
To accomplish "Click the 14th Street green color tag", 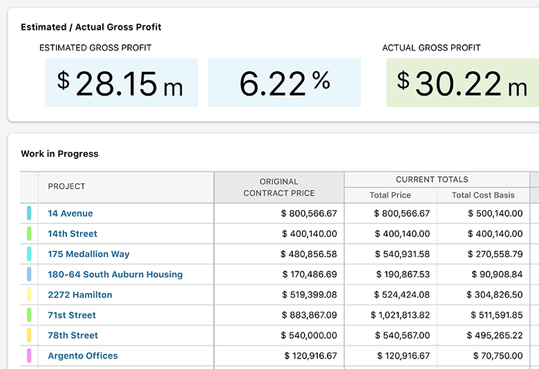I will (x=29, y=234).
